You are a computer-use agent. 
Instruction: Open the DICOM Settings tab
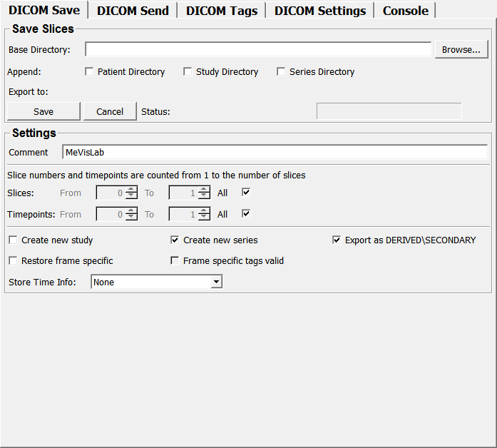[320, 11]
